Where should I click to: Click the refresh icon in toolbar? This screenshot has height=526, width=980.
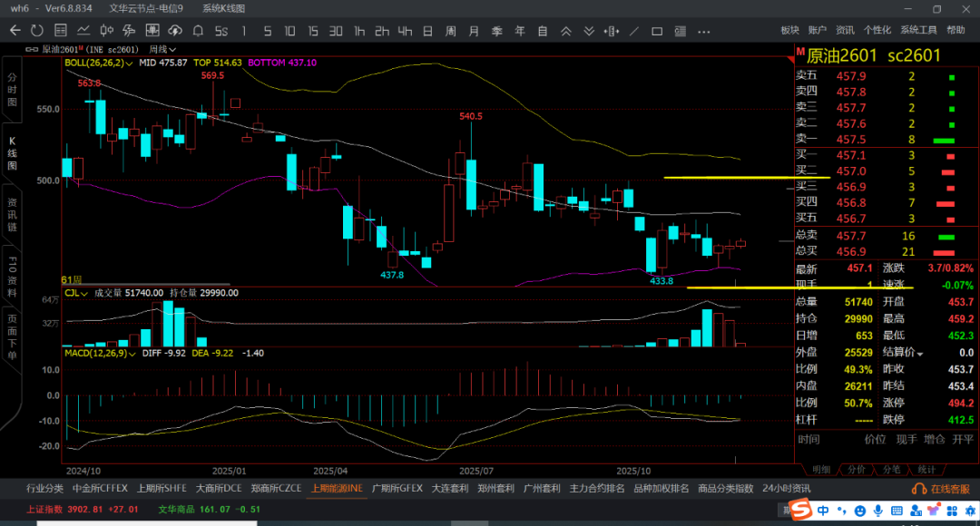37,31
